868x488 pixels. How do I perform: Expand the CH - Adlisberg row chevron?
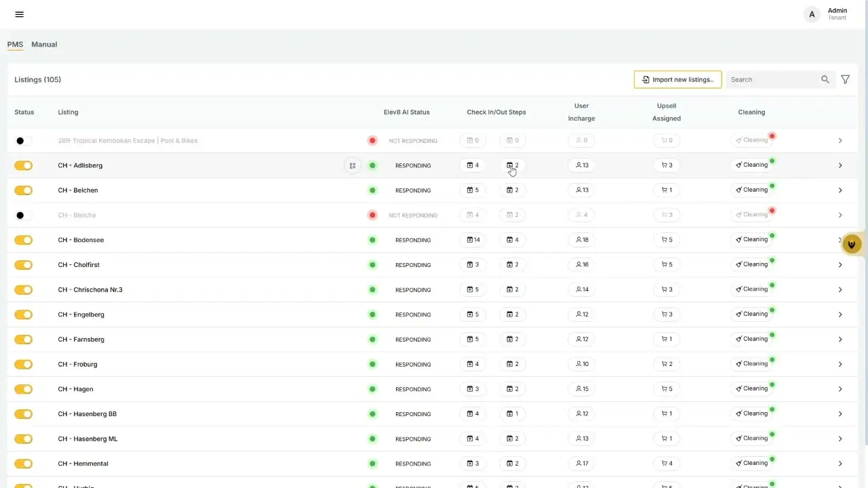click(840, 165)
